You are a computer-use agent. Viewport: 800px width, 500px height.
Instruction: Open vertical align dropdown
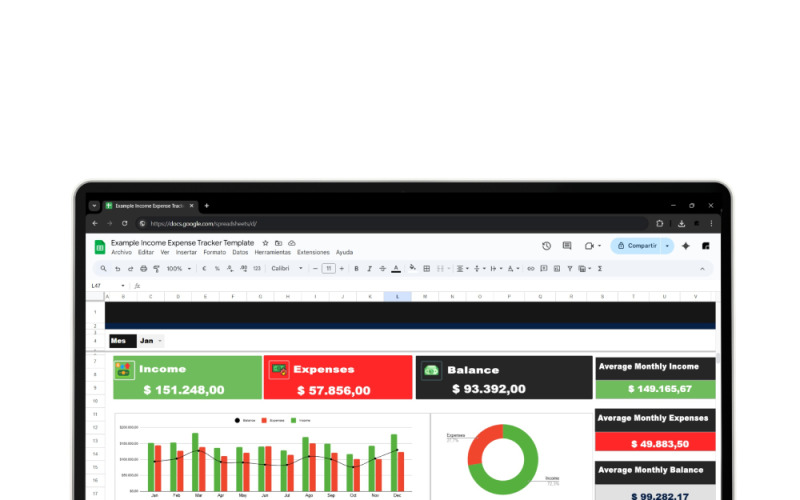coord(479,268)
